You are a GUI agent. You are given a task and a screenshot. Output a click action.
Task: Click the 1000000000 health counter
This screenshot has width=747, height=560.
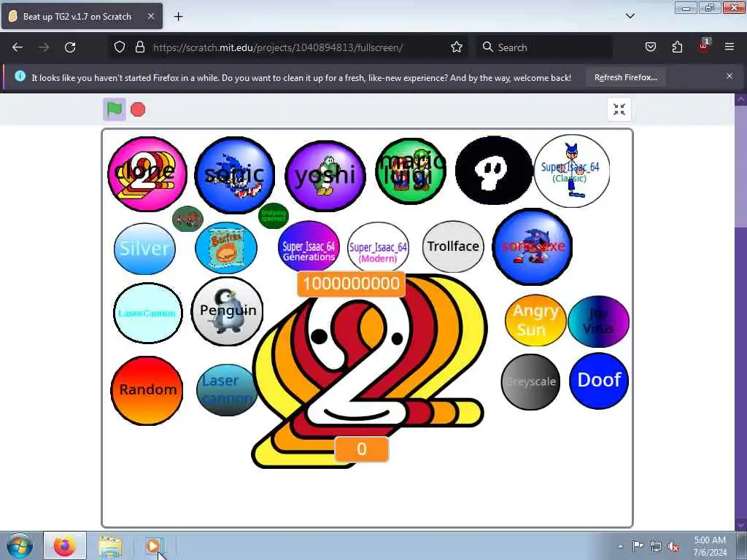coord(351,284)
